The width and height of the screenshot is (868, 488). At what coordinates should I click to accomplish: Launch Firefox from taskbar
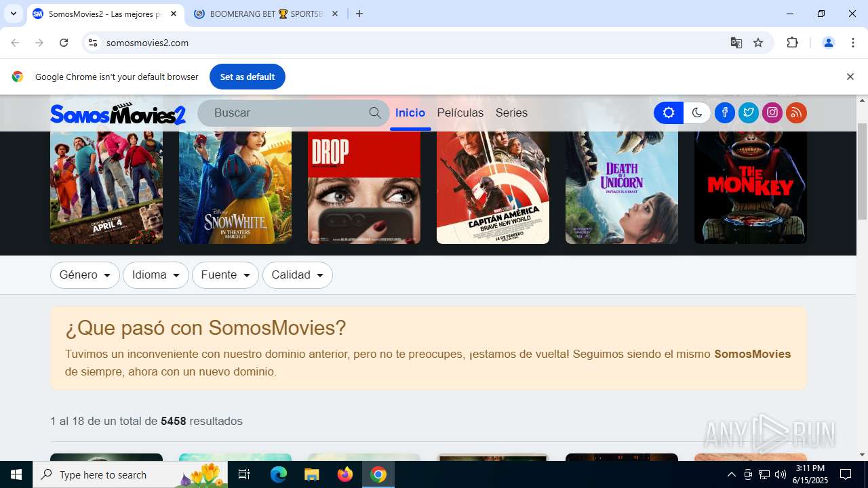[345, 474]
